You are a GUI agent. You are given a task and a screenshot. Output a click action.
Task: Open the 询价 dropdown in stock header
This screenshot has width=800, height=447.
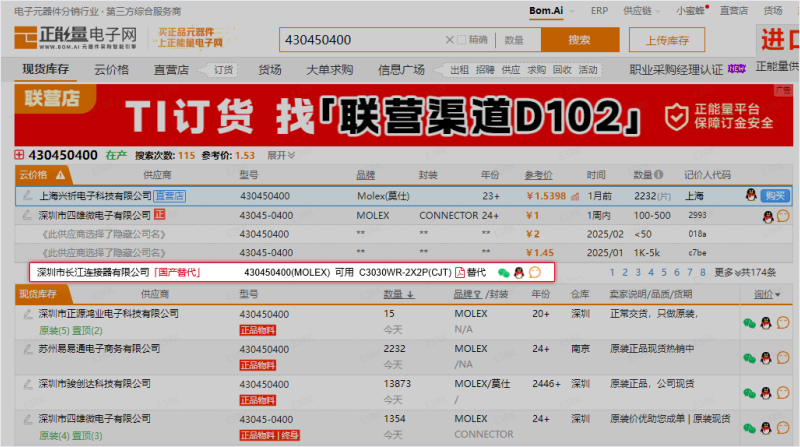pos(767,294)
